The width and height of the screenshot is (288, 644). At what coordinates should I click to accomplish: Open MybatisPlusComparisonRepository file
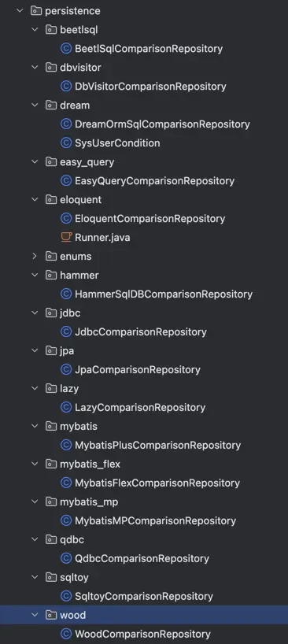(158, 446)
